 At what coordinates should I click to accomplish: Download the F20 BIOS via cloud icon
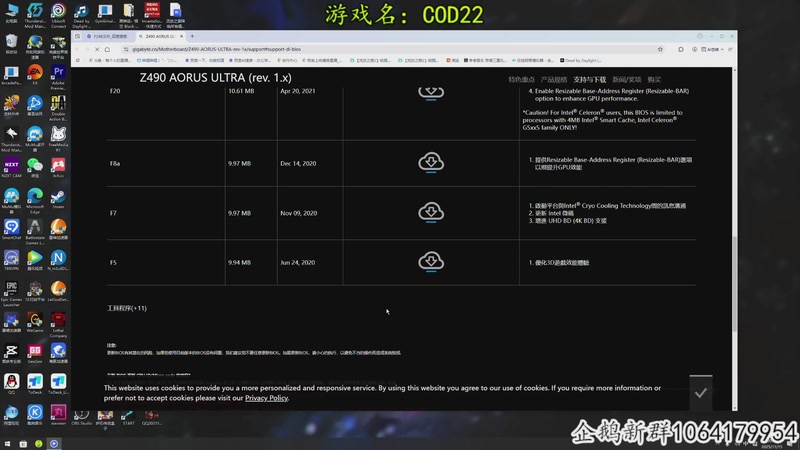click(431, 93)
